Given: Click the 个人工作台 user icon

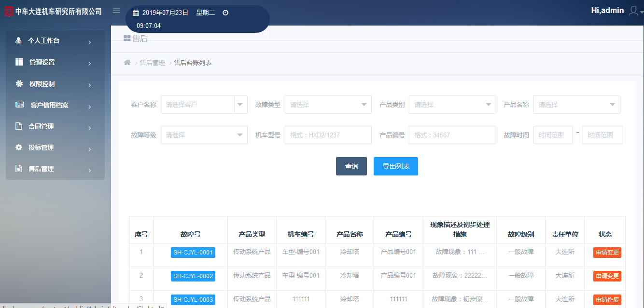Looking at the screenshot, I should 19,41.
